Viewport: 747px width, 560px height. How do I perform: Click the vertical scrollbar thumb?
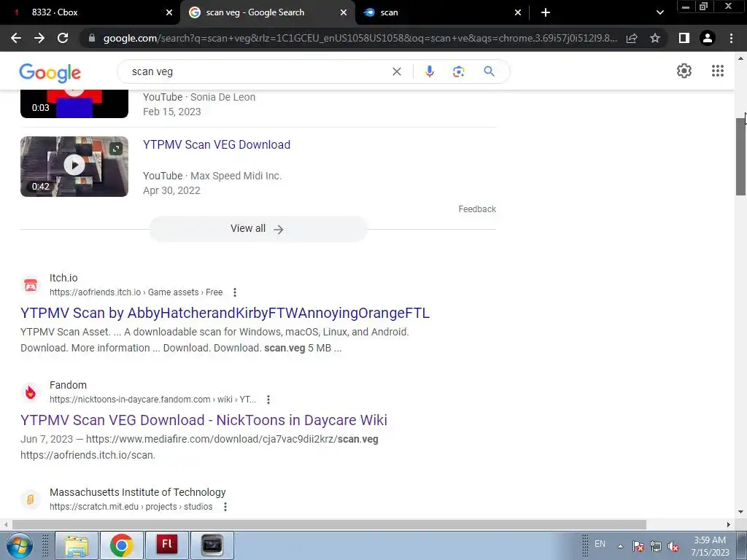(740, 156)
